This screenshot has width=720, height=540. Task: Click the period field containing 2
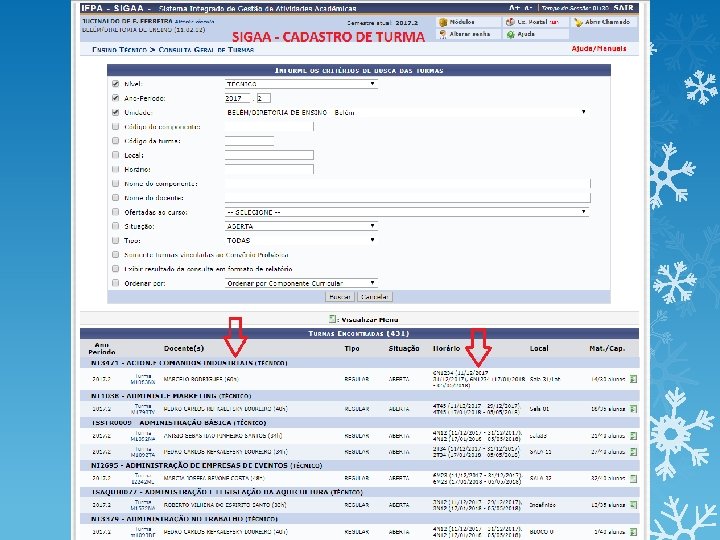pos(264,98)
